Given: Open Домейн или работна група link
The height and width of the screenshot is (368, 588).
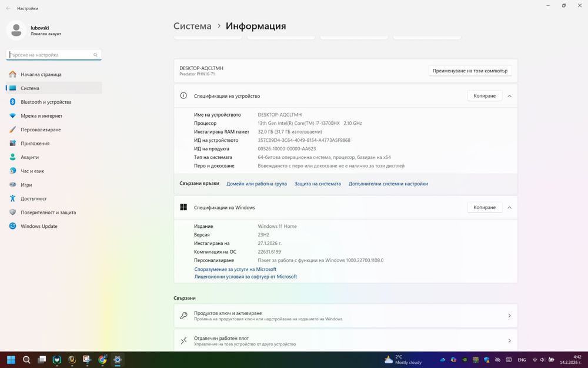Looking at the screenshot, I should (x=256, y=184).
